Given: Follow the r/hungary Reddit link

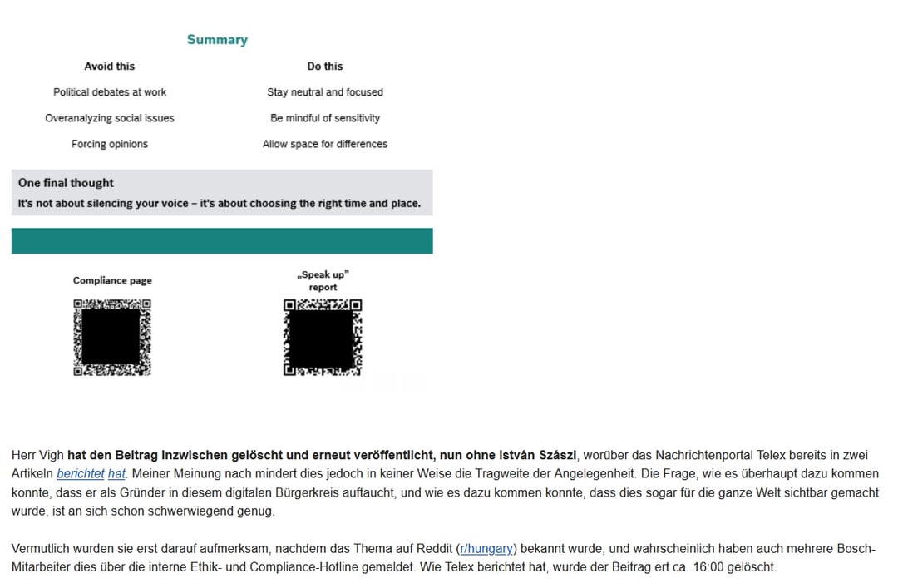Looking at the screenshot, I should coord(486,548).
